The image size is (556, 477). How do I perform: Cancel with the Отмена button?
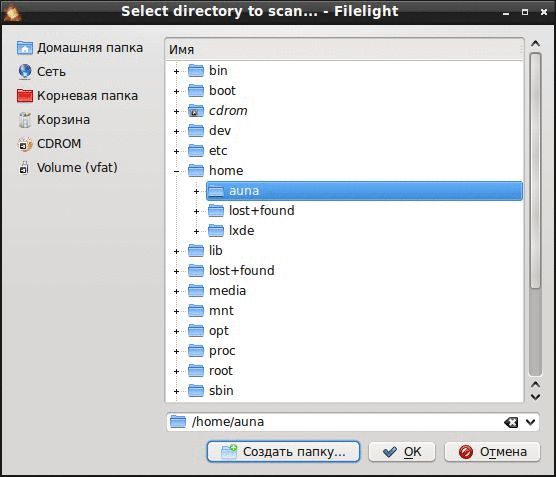(493, 452)
